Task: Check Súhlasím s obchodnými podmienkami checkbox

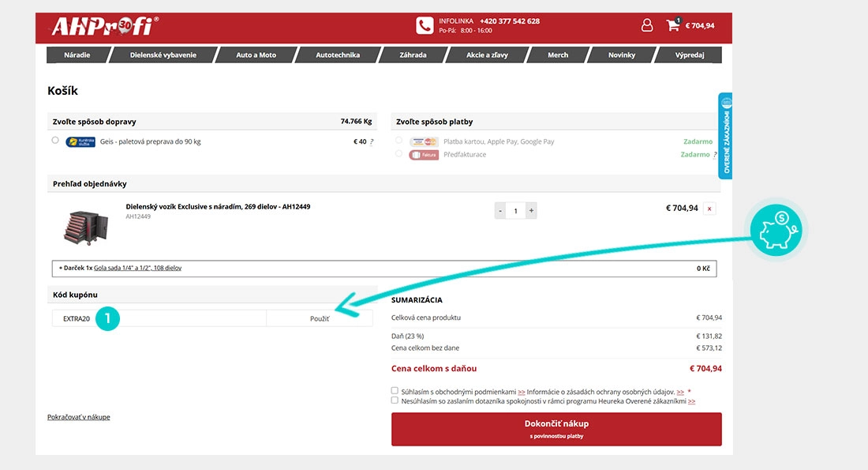Action: tap(395, 391)
